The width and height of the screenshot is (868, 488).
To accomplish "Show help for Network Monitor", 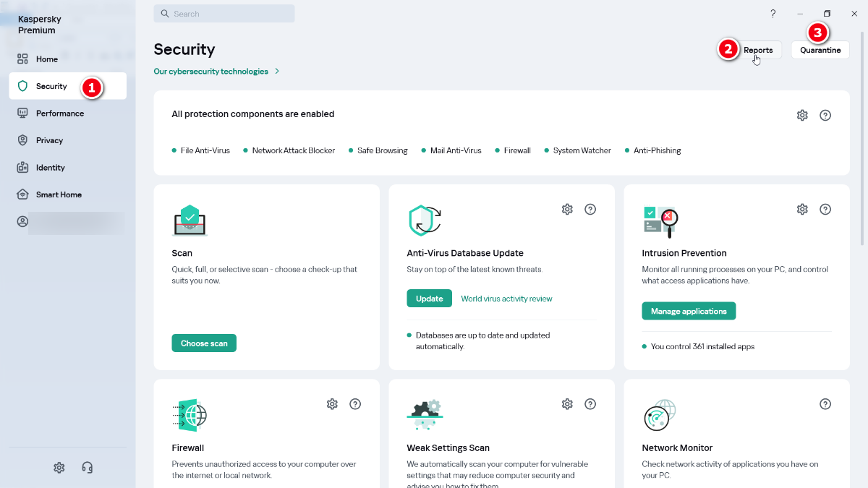I will [825, 404].
